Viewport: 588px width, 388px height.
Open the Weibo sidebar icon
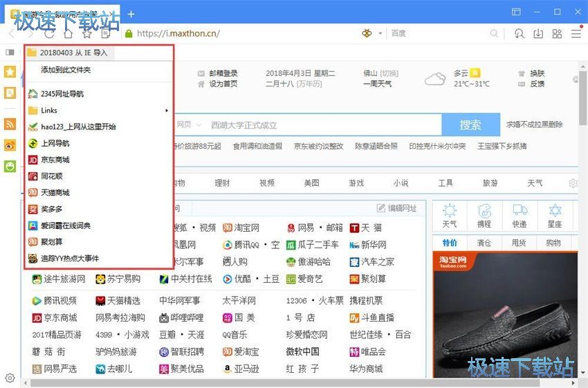10,145
